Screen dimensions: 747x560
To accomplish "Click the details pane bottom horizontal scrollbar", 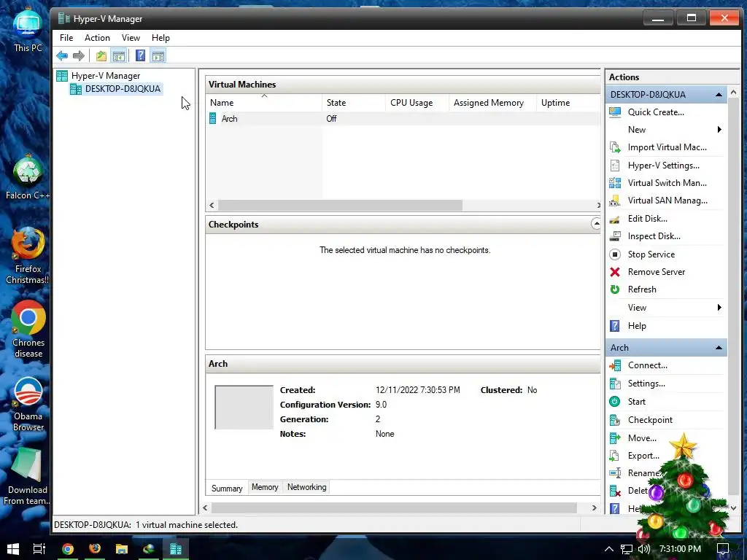I will pos(394,508).
